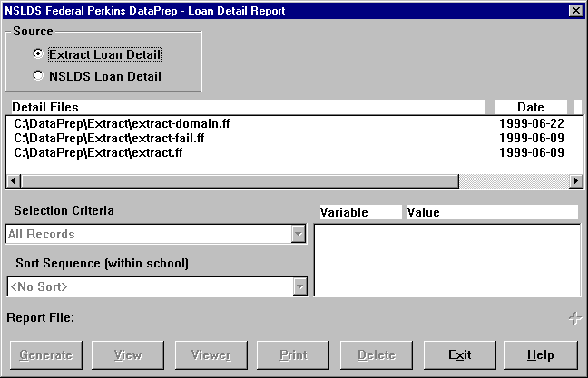Click inside the Variable/Value list box

[x=447, y=260]
